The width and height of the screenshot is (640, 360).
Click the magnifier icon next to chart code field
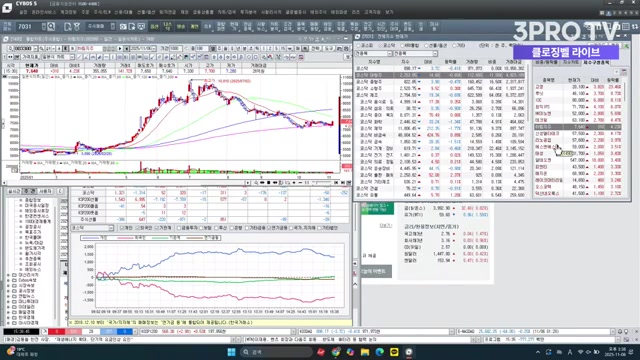click(x=42, y=49)
